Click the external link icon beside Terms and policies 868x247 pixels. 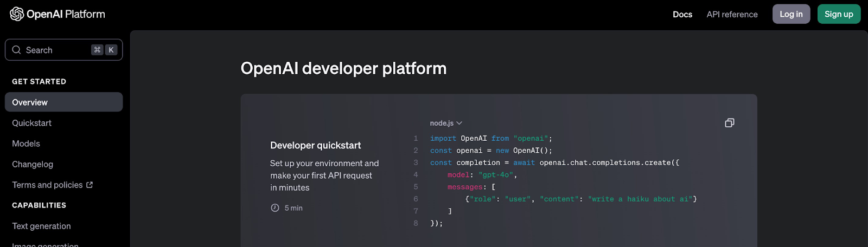click(90, 185)
